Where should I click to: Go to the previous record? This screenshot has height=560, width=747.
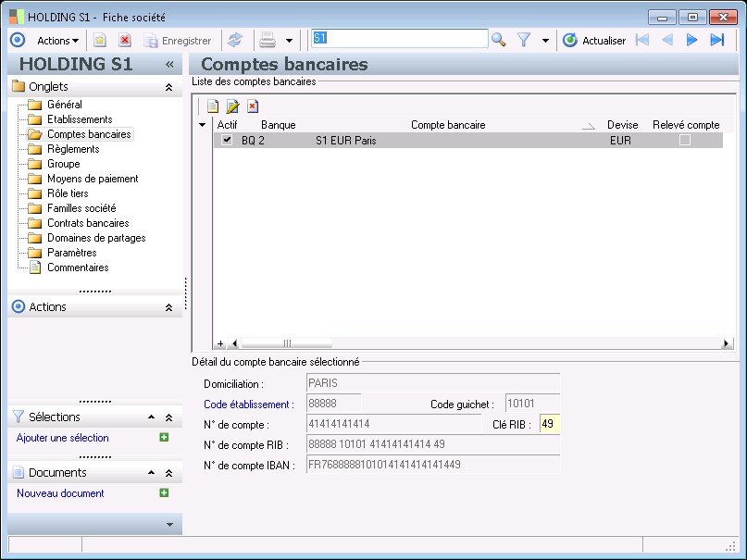(x=667, y=40)
